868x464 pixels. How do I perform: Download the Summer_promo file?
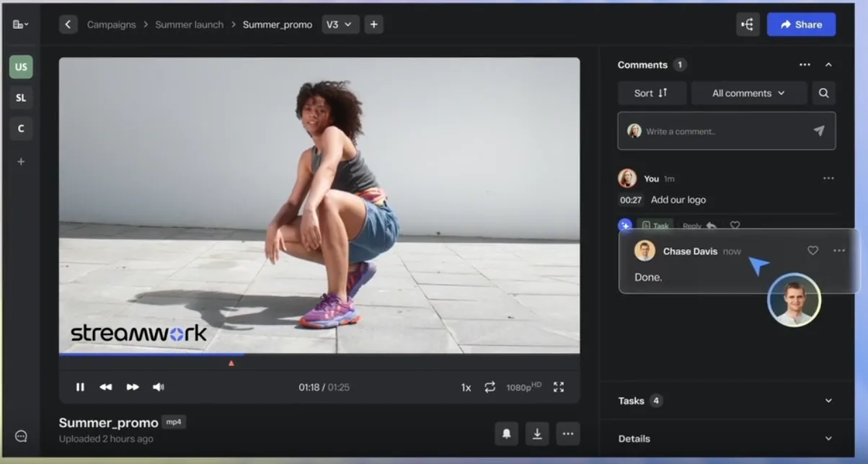(537, 434)
